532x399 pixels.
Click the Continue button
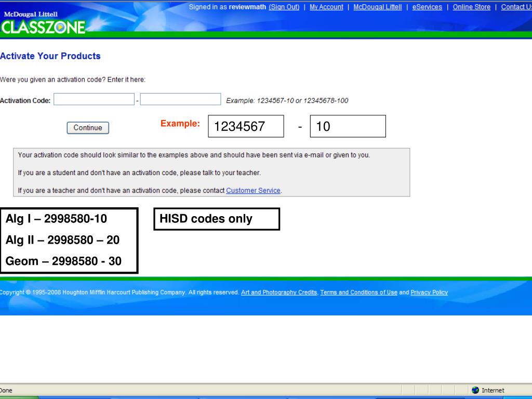pos(88,128)
